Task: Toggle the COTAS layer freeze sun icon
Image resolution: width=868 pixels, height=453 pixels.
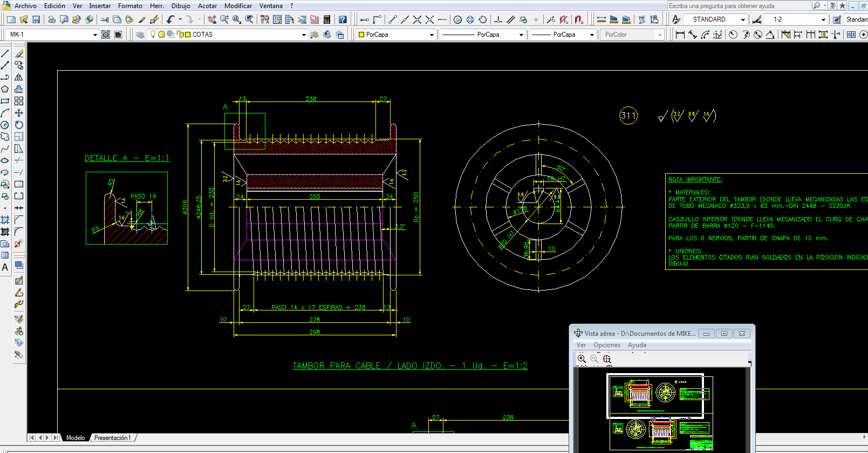Action: (161, 34)
